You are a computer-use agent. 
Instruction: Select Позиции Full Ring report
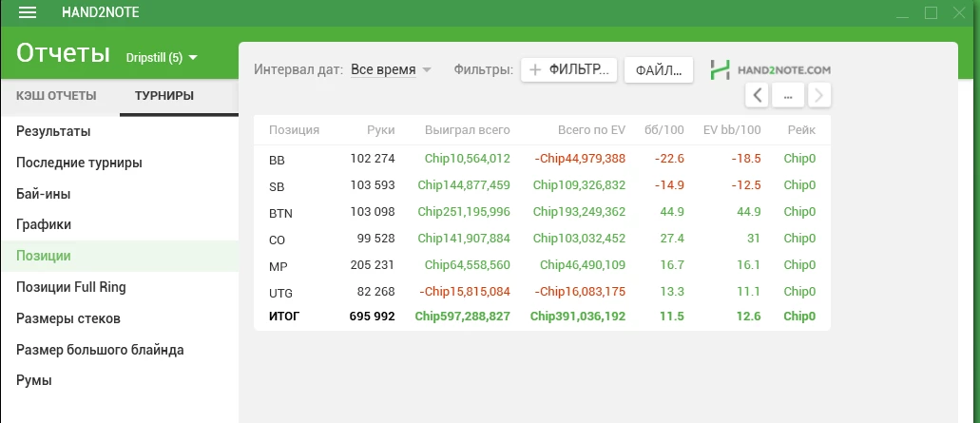[x=70, y=287]
